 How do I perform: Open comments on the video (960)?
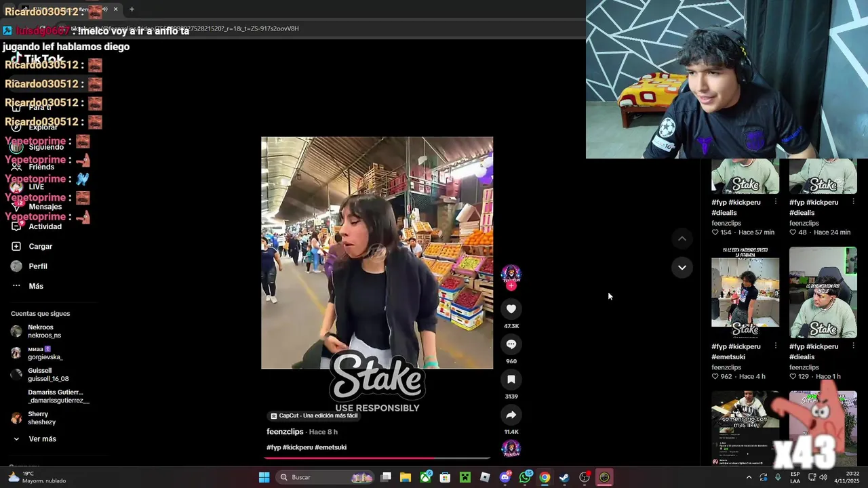(x=511, y=344)
